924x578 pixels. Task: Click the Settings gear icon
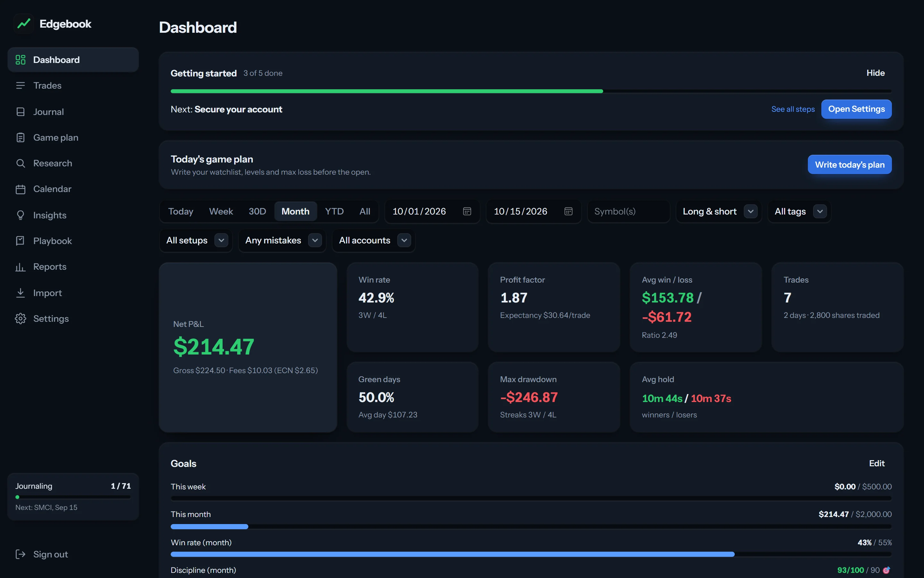click(x=20, y=319)
